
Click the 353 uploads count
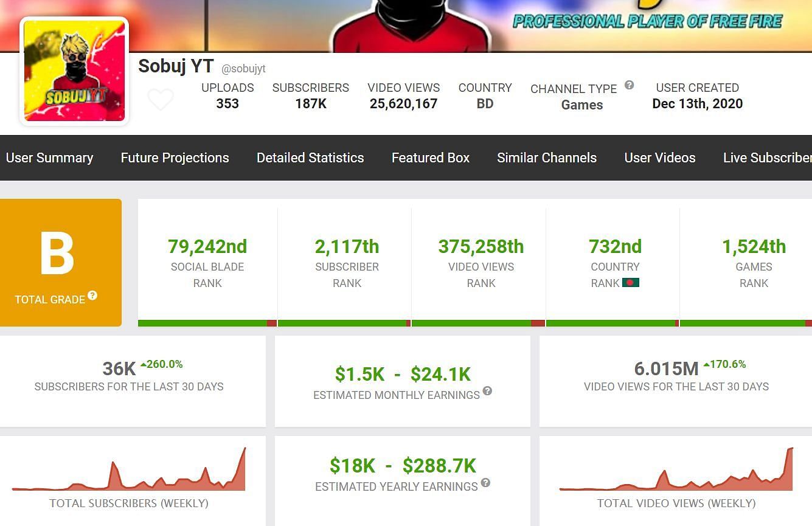(x=227, y=103)
